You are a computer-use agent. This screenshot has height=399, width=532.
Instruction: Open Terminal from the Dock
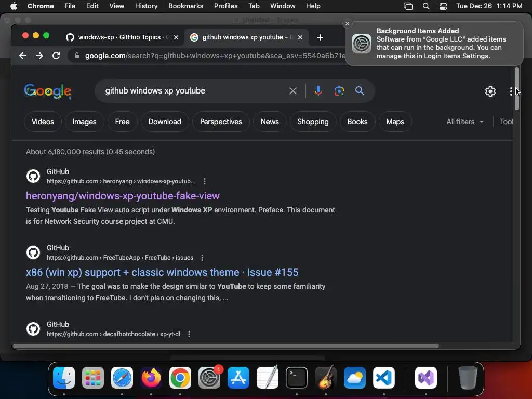point(297,377)
